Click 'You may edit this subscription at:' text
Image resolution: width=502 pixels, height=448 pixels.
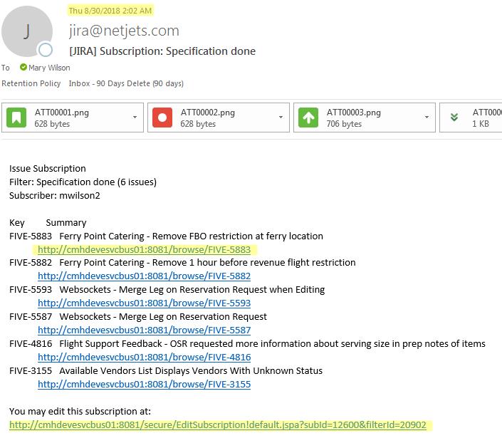point(80,411)
